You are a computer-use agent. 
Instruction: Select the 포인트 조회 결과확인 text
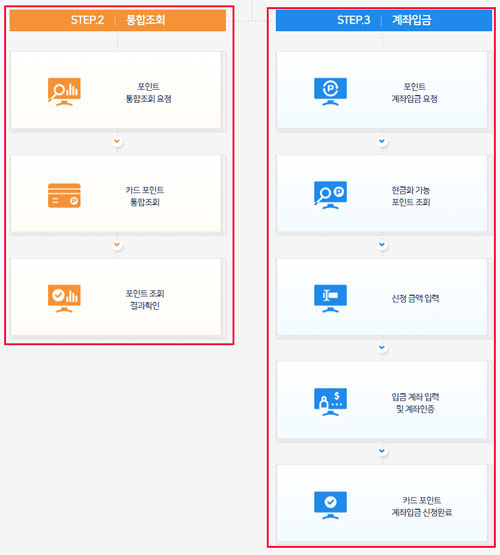click(145, 299)
